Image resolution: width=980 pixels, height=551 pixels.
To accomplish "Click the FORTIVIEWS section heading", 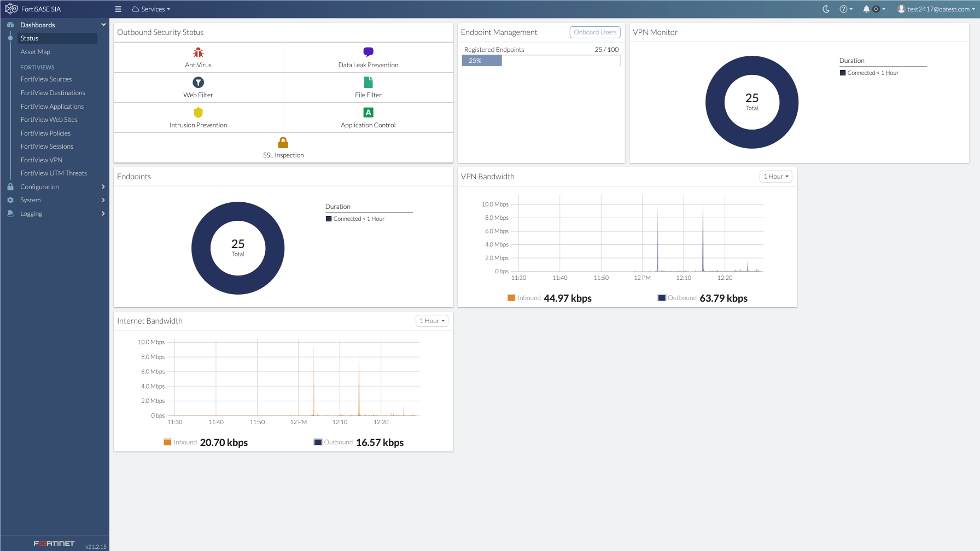I will 37,67.
